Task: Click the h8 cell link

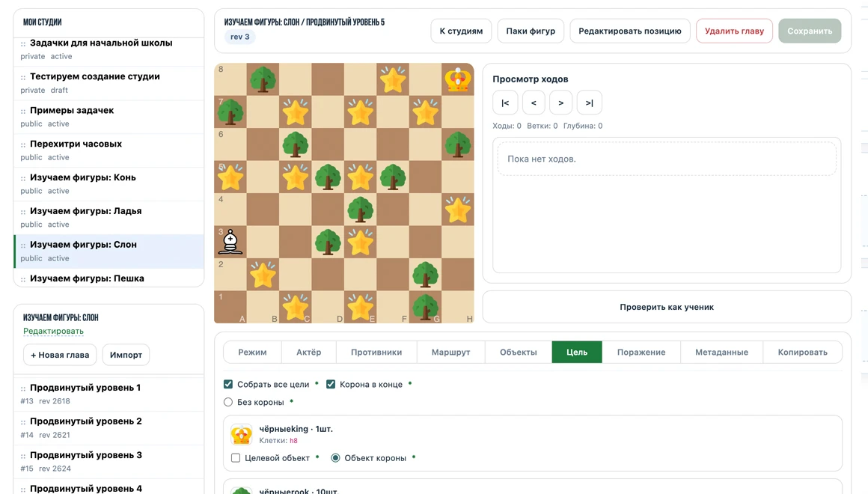Action: [293, 441]
